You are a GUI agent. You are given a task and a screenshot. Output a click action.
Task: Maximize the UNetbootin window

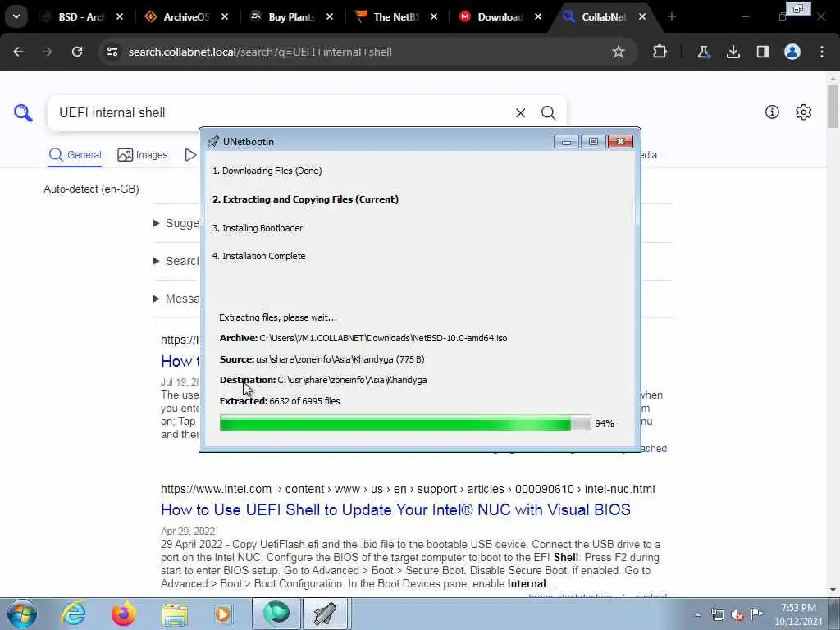(593, 141)
